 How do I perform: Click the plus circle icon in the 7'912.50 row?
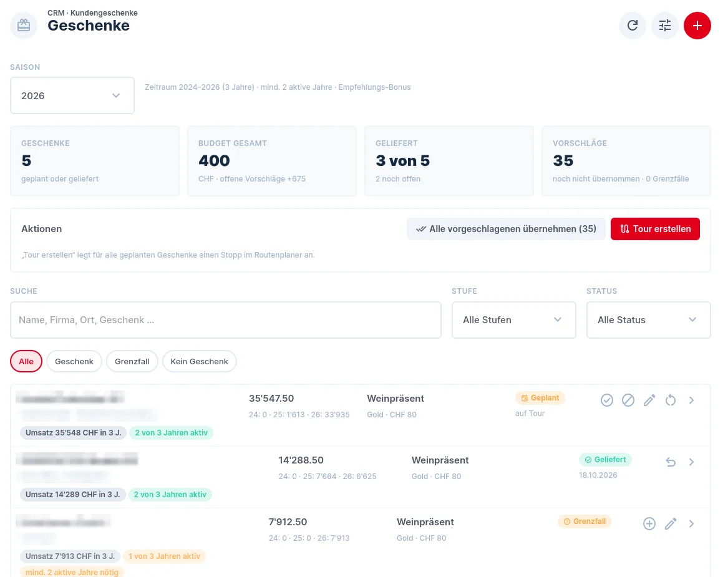(x=649, y=523)
